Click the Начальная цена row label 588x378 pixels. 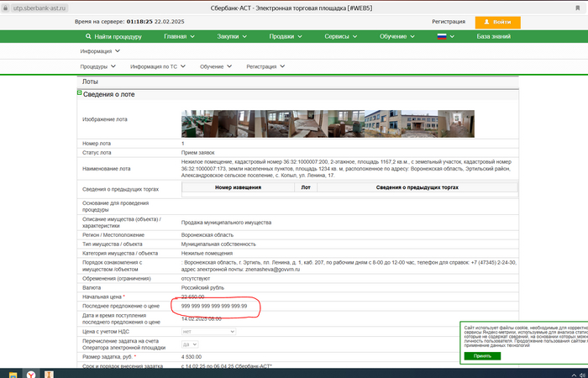[102, 297]
